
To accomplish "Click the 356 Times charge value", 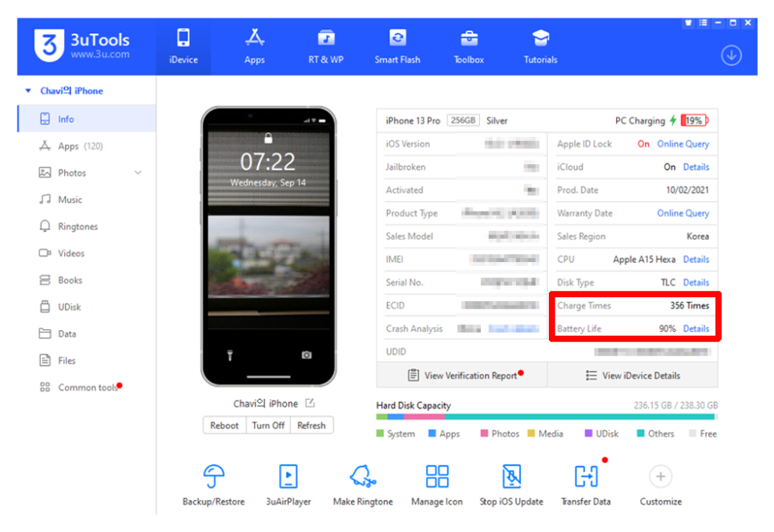I will 689,305.
